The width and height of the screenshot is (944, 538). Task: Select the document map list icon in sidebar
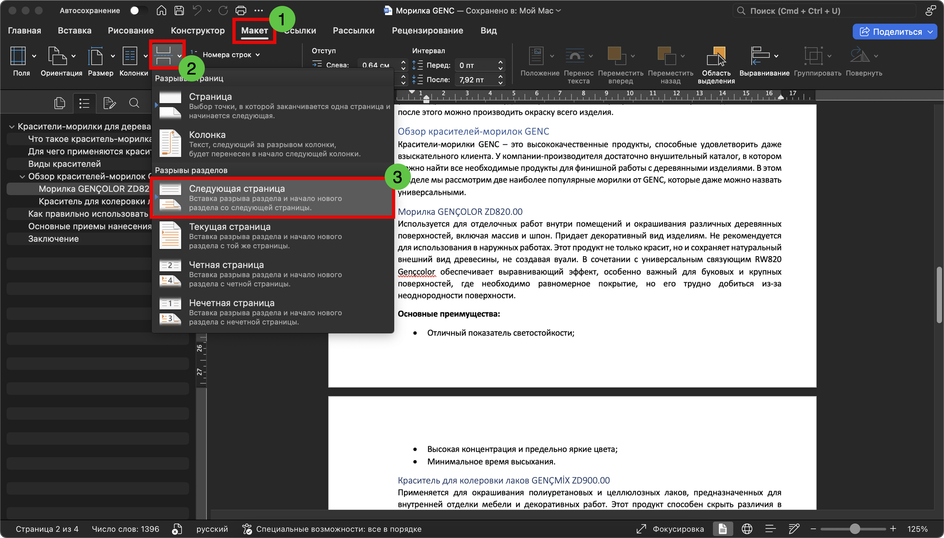click(x=84, y=104)
